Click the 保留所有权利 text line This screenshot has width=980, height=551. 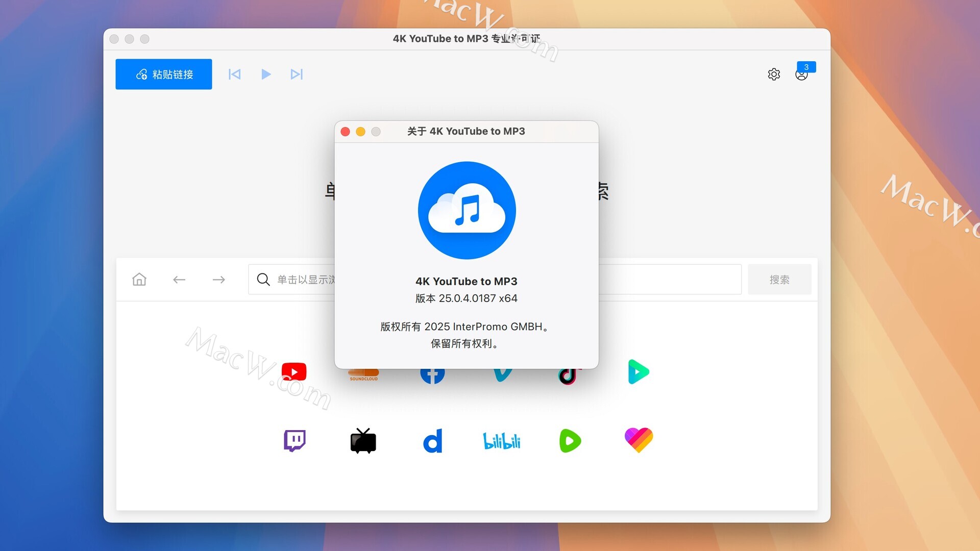click(x=464, y=343)
